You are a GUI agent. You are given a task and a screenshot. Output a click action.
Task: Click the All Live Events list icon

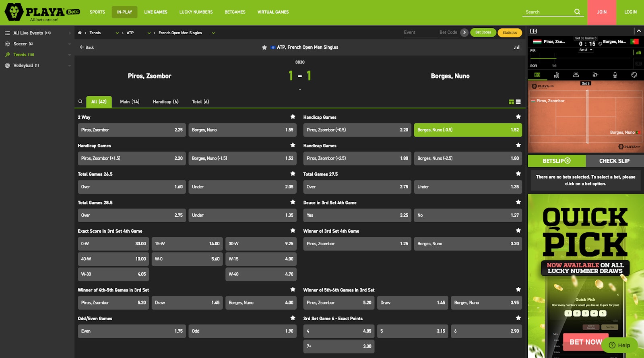pos(7,33)
